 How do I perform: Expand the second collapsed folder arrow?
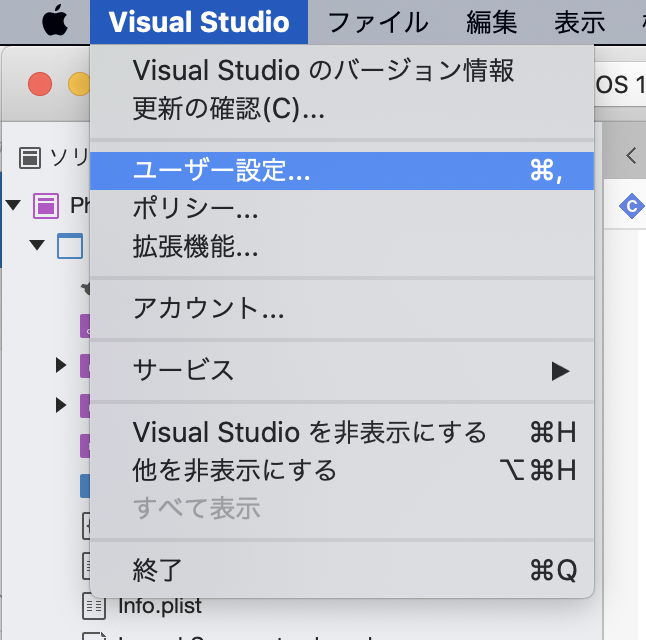61,405
